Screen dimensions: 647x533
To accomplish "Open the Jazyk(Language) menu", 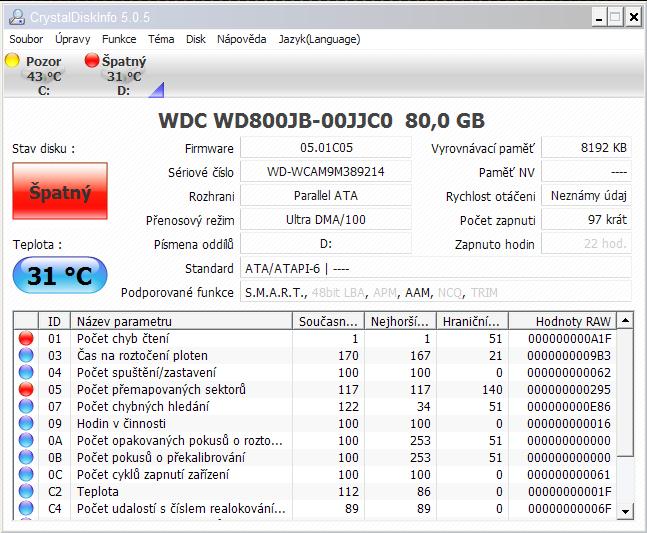I will (x=319, y=39).
